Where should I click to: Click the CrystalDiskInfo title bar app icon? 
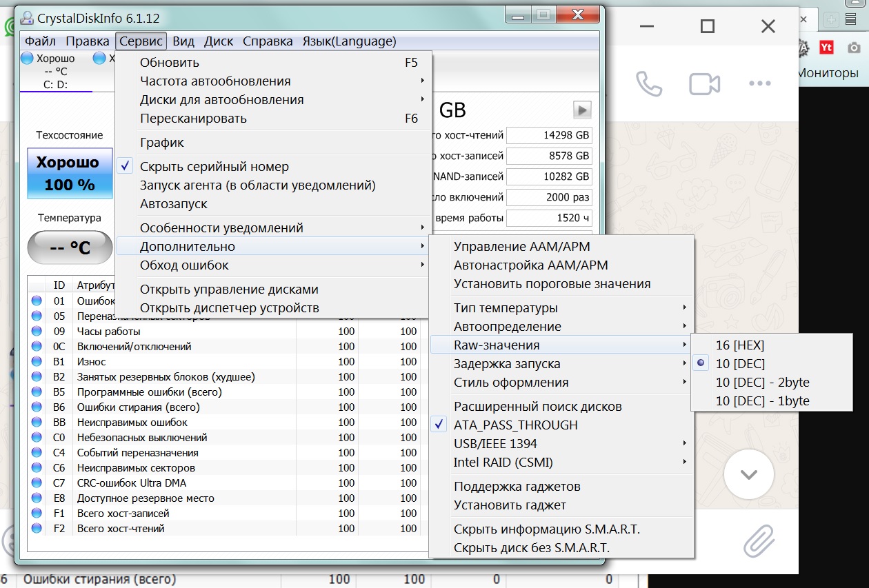coord(26,17)
